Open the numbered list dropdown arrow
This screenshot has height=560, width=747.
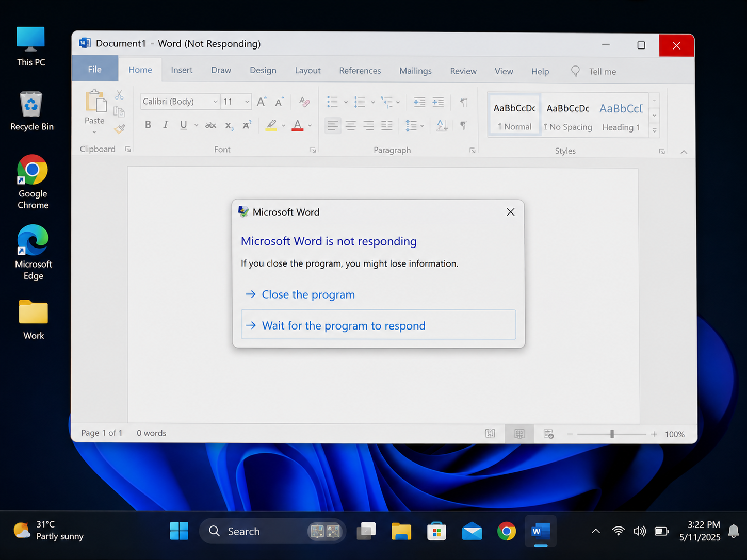(x=373, y=102)
